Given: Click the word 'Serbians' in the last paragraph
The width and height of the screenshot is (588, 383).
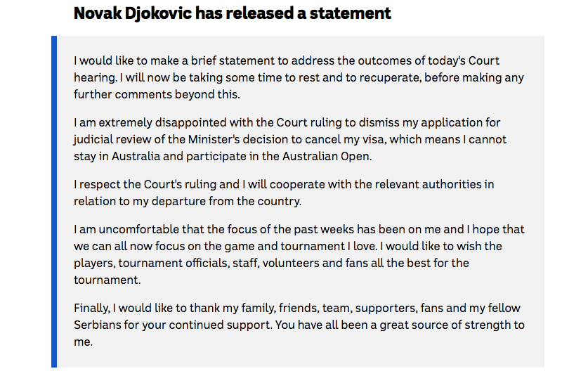Looking at the screenshot, I should (x=98, y=325).
